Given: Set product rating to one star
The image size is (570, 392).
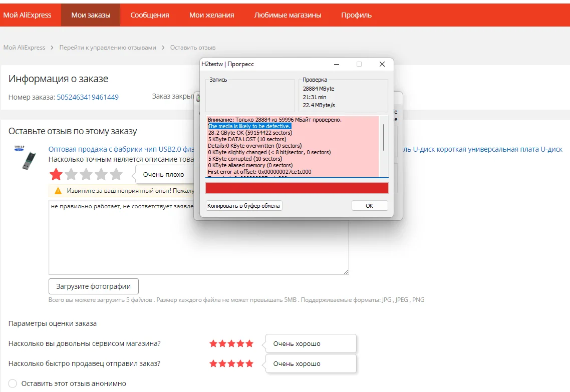Looking at the screenshot, I should (x=56, y=174).
